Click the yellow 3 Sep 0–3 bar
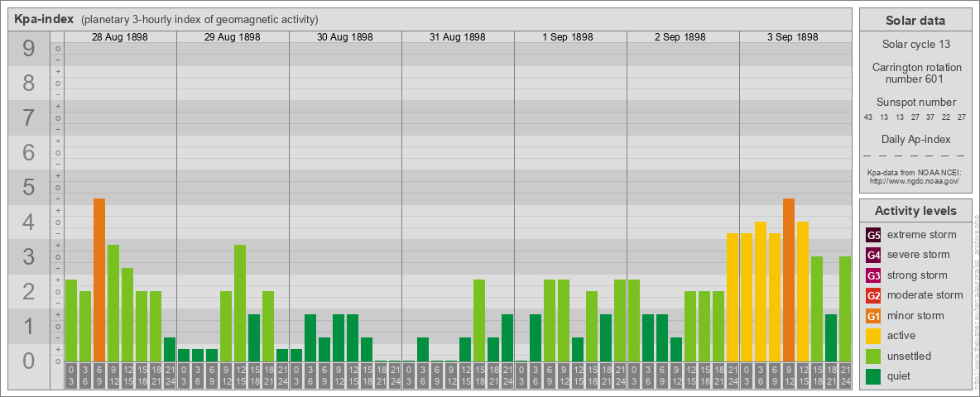 747,297
